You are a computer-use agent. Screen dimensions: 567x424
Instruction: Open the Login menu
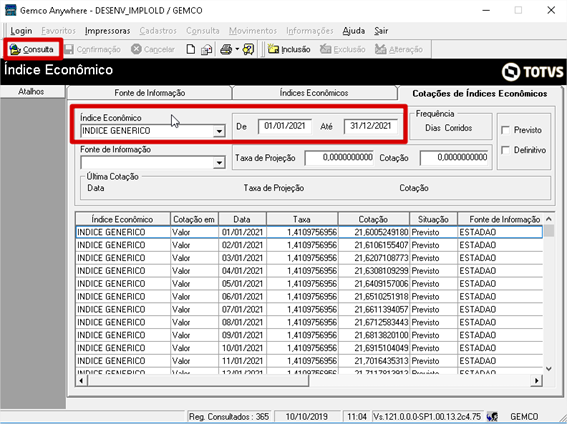click(21, 31)
